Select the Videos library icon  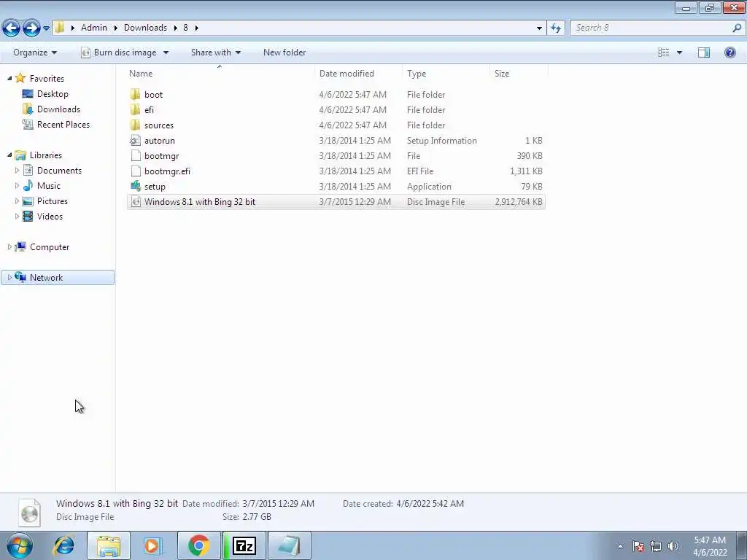[x=28, y=216]
